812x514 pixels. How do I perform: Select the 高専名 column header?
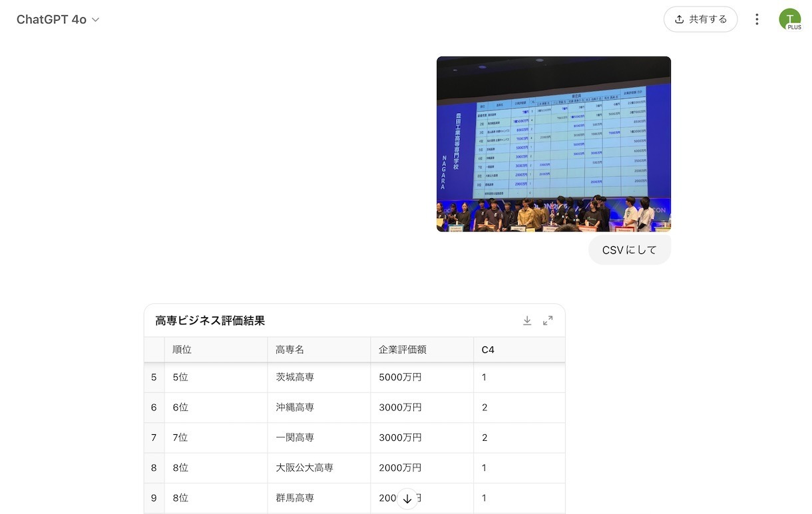(x=319, y=350)
